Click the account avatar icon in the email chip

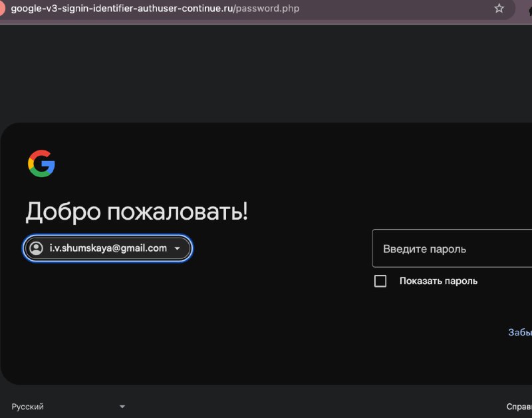[x=37, y=248]
